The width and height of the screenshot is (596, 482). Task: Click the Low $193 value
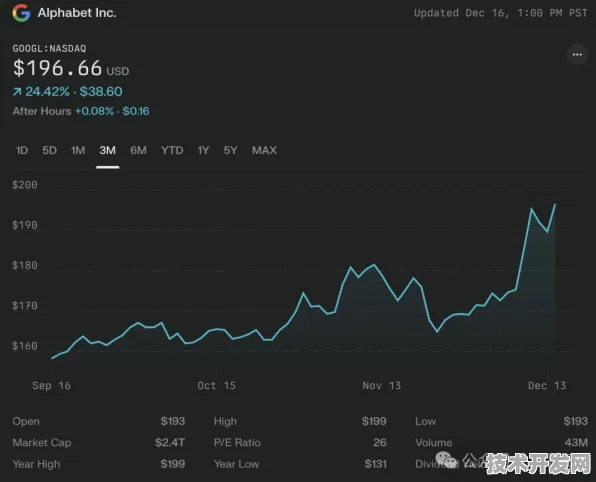point(575,421)
